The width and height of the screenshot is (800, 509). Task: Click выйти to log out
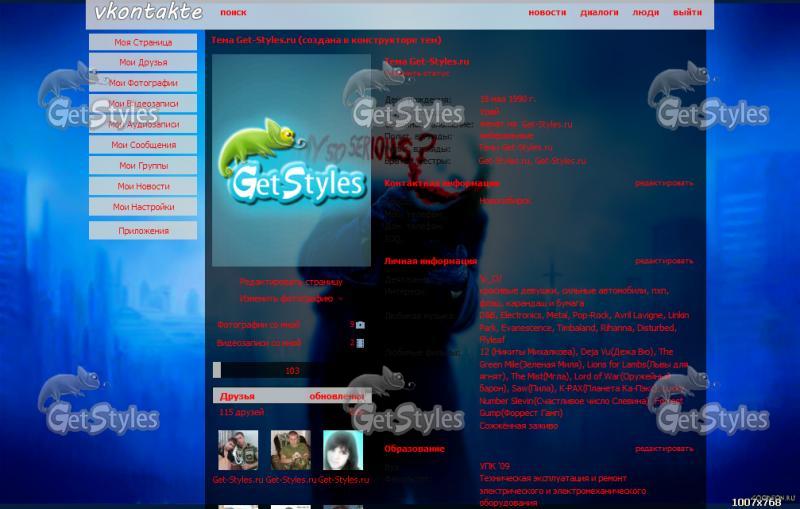(687, 12)
